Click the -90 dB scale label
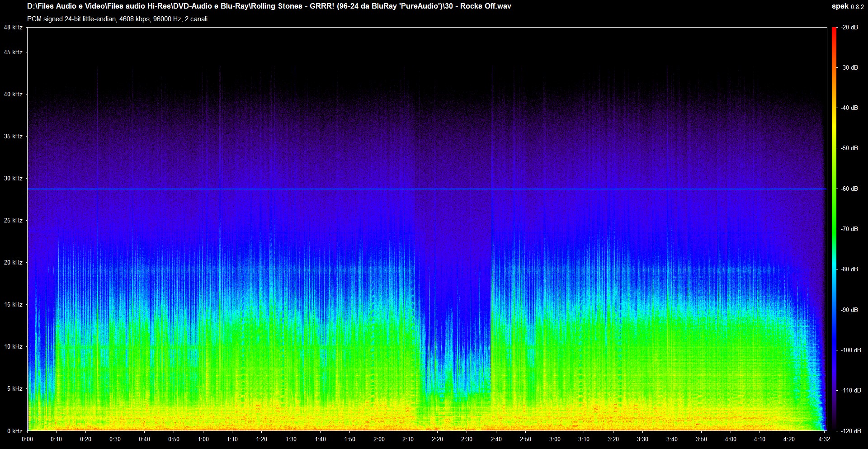The image size is (868, 449). point(849,310)
